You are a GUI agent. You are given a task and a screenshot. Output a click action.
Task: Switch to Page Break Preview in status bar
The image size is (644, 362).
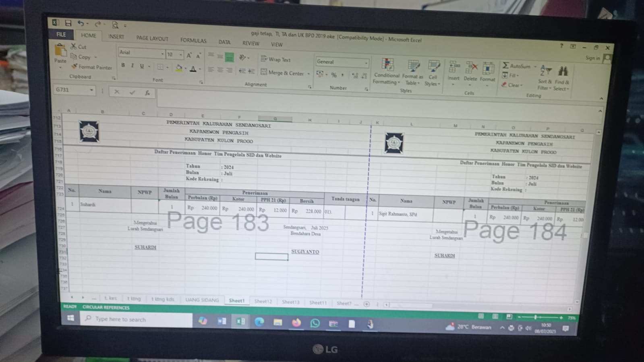[509, 317]
